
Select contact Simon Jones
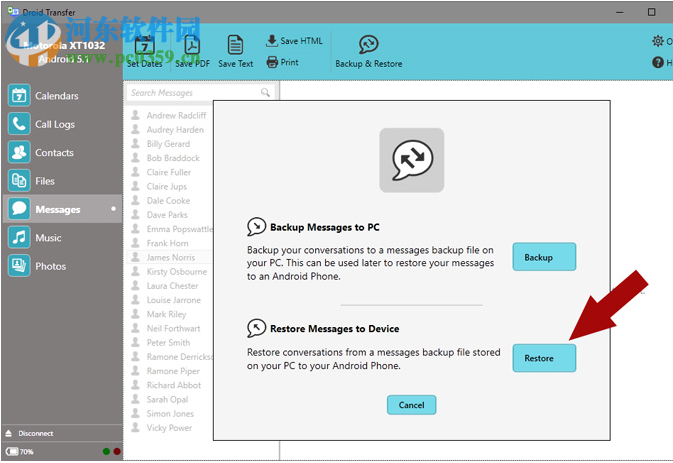coord(170,413)
